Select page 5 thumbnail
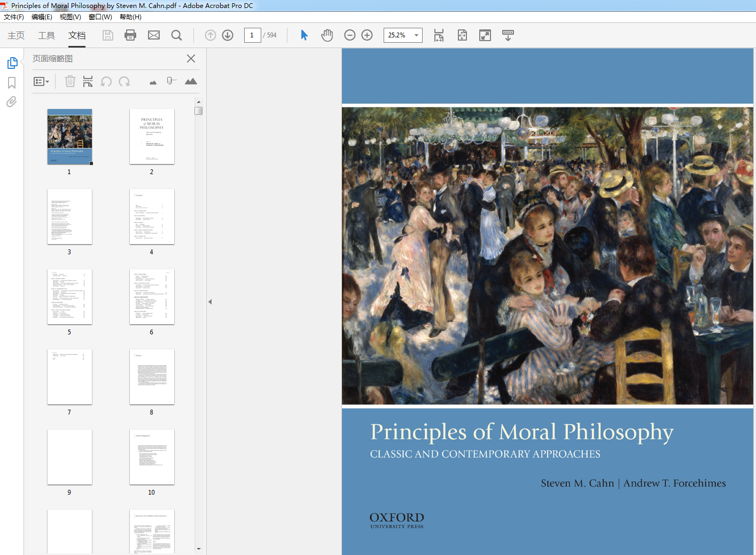The image size is (756, 555). pyautogui.click(x=69, y=297)
